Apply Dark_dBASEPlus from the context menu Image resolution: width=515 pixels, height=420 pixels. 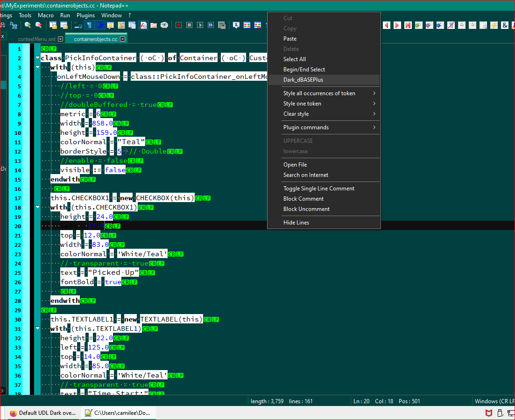pyautogui.click(x=324, y=80)
